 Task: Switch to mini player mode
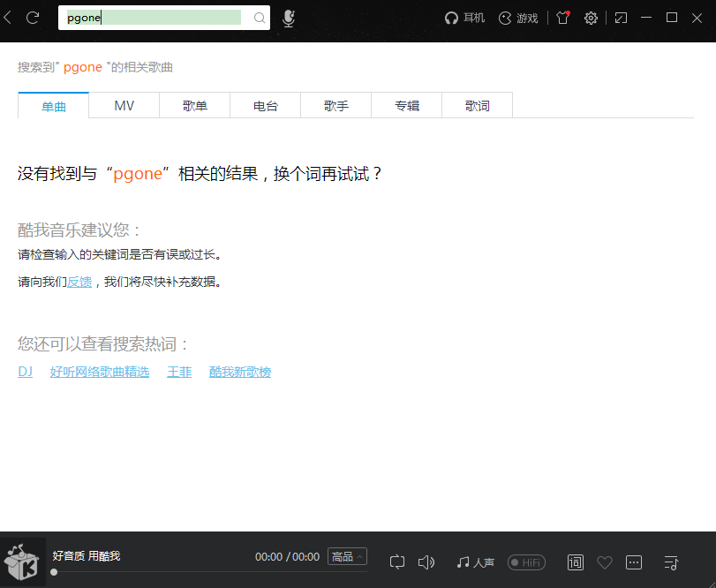pos(621,17)
